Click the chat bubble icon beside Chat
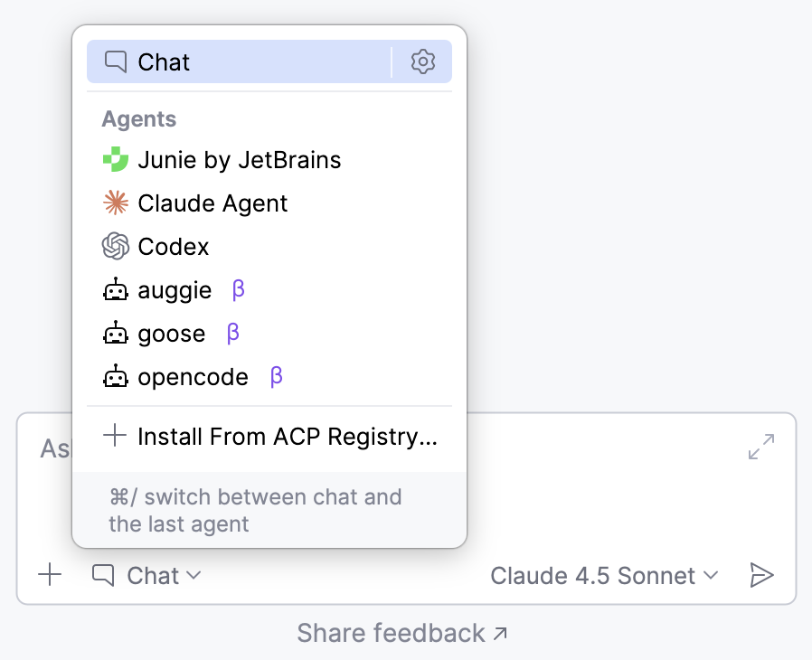The width and height of the screenshot is (812, 660). (102, 575)
